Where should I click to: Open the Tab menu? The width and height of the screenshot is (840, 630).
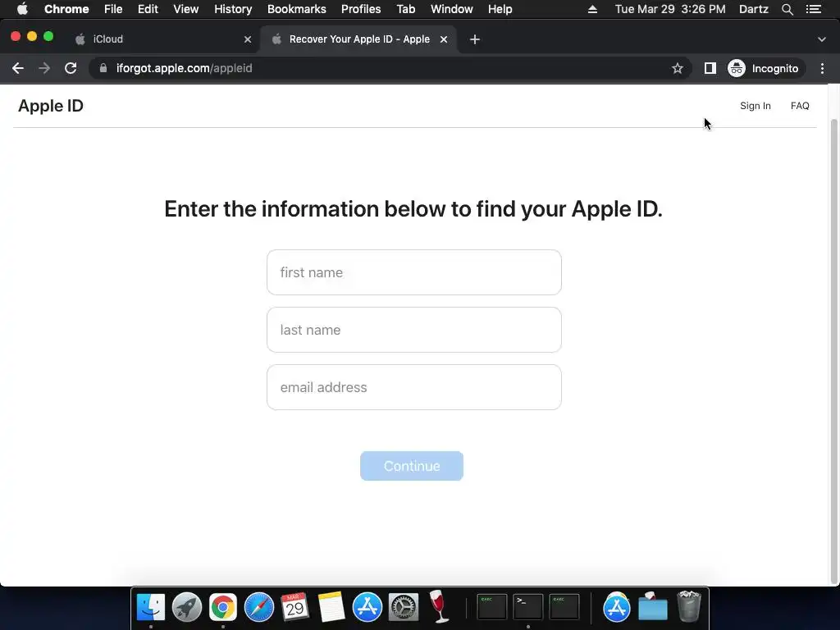click(x=405, y=9)
